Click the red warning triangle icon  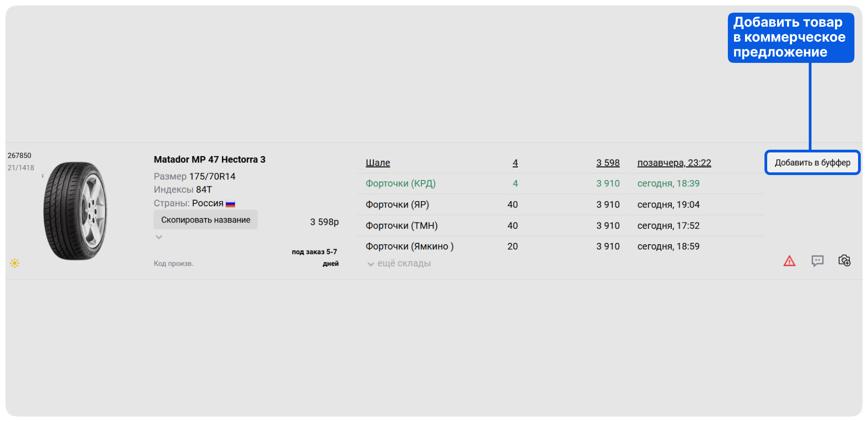point(789,261)
